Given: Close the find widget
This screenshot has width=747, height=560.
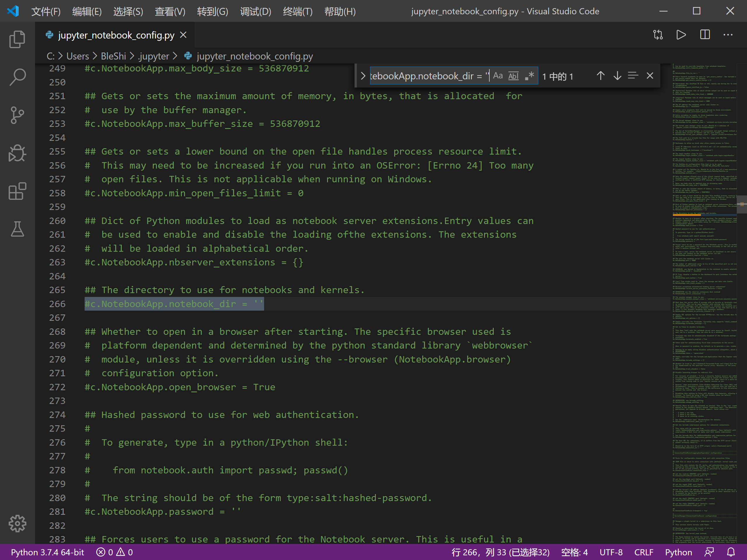Looking at the screenshot, I should tap(650, 76).
